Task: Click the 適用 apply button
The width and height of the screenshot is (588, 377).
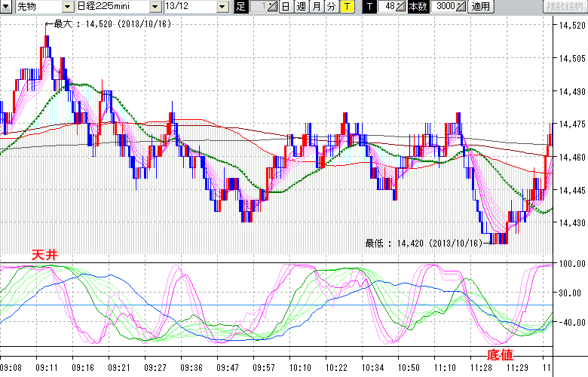Action: (480, 7)
